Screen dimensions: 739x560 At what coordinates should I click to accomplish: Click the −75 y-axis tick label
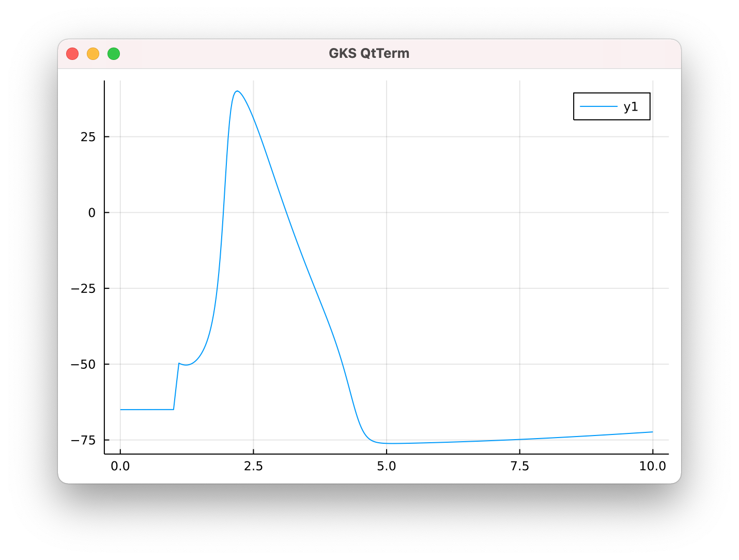[x=83, y=441]
